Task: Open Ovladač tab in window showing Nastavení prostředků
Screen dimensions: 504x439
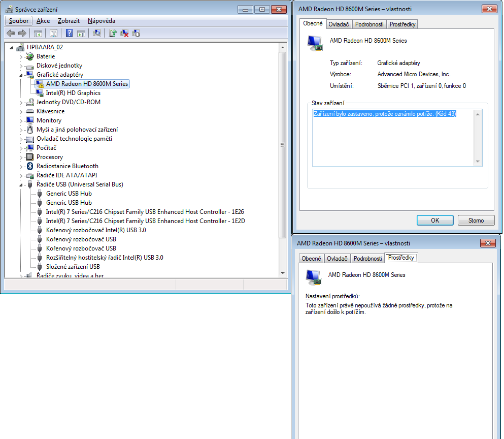Action: [x=337, y=259]
